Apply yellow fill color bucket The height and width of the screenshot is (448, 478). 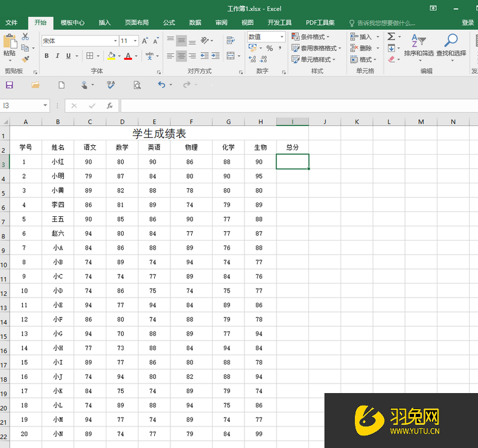tap(111, 56)
